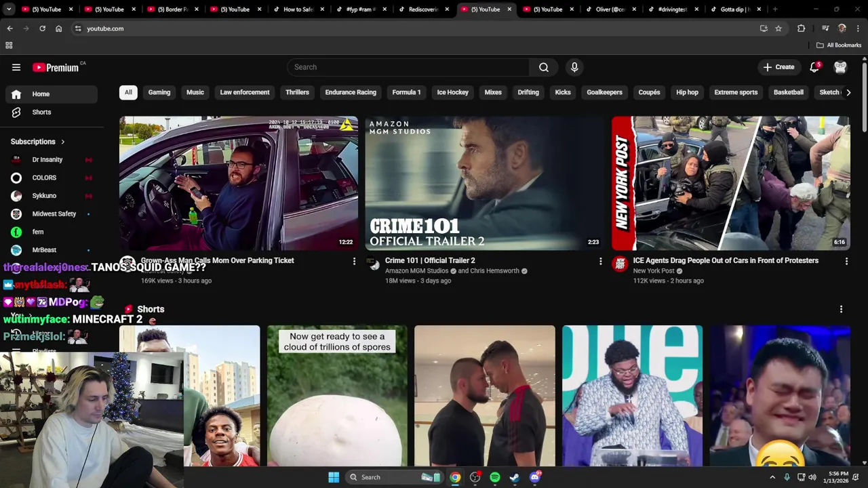This screenshot has width=868, height=488.
Task: Select the All filter chip
Action: [128, 92]
